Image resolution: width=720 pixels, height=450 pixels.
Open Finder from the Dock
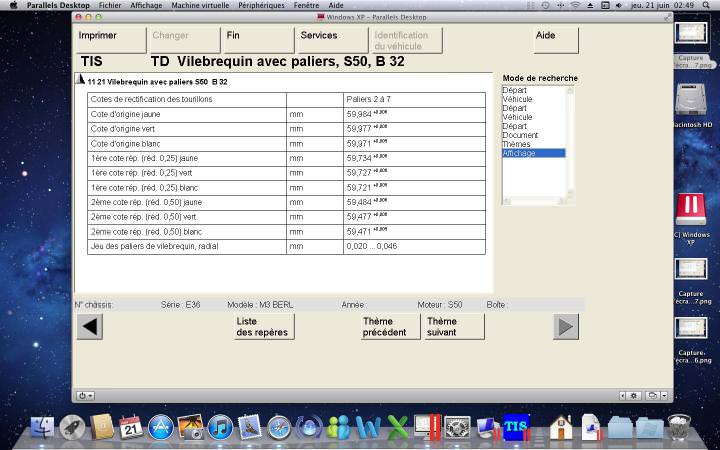(x=42, y=428)
